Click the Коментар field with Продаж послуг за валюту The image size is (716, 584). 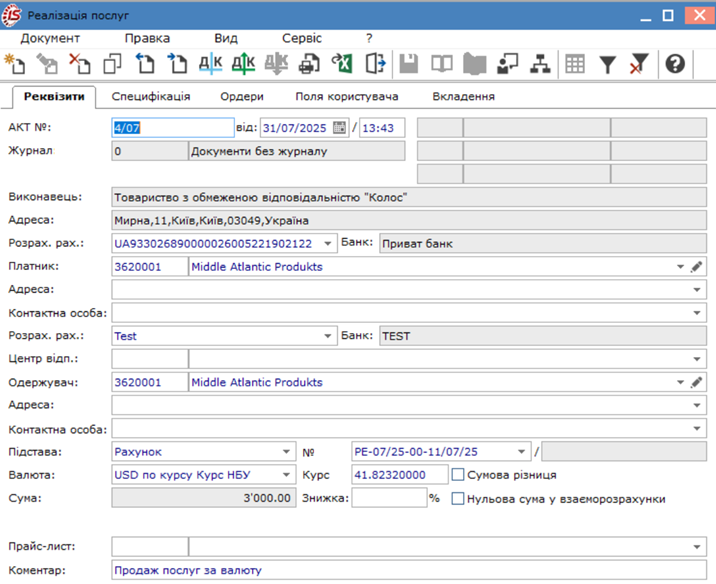pos(409,570)
